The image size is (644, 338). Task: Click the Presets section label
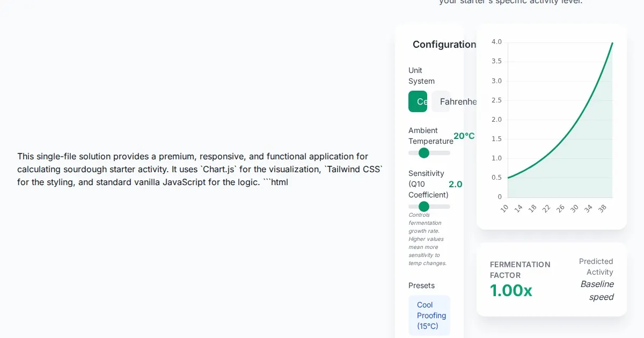click(421, 285)
